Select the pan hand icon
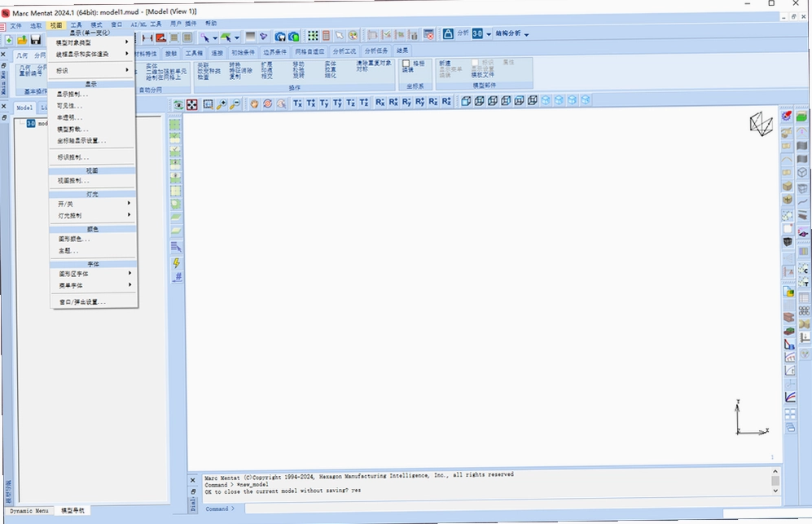Image resolution: width=812 pixels, height=524 pixels. coord(254,103)
